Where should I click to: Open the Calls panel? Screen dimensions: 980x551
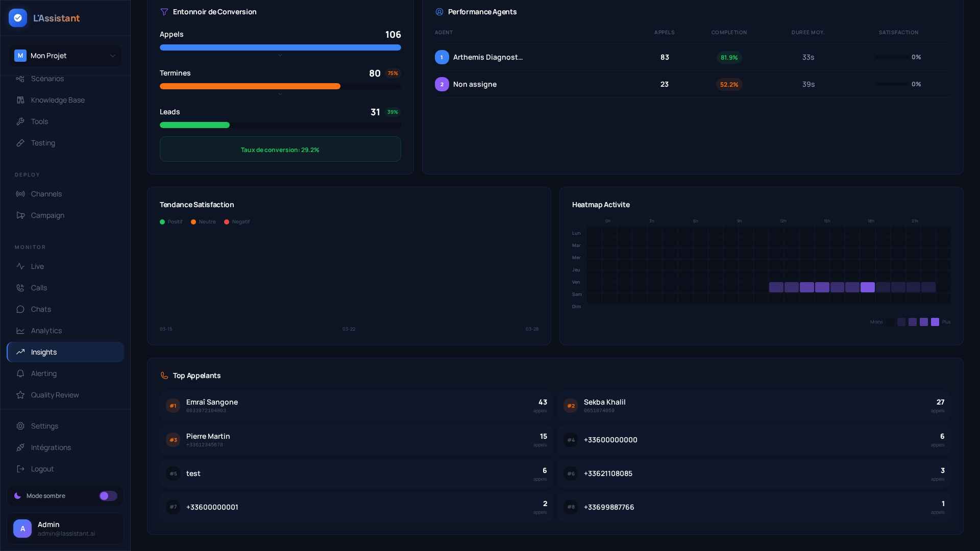pyautogui.click(x=38, y=288)
